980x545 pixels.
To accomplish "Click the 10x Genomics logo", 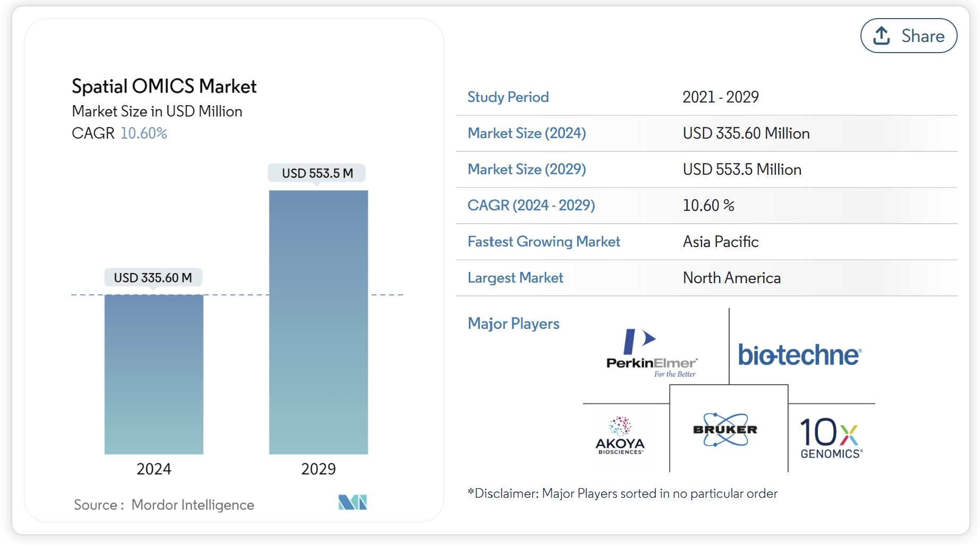I will (832, 438).
